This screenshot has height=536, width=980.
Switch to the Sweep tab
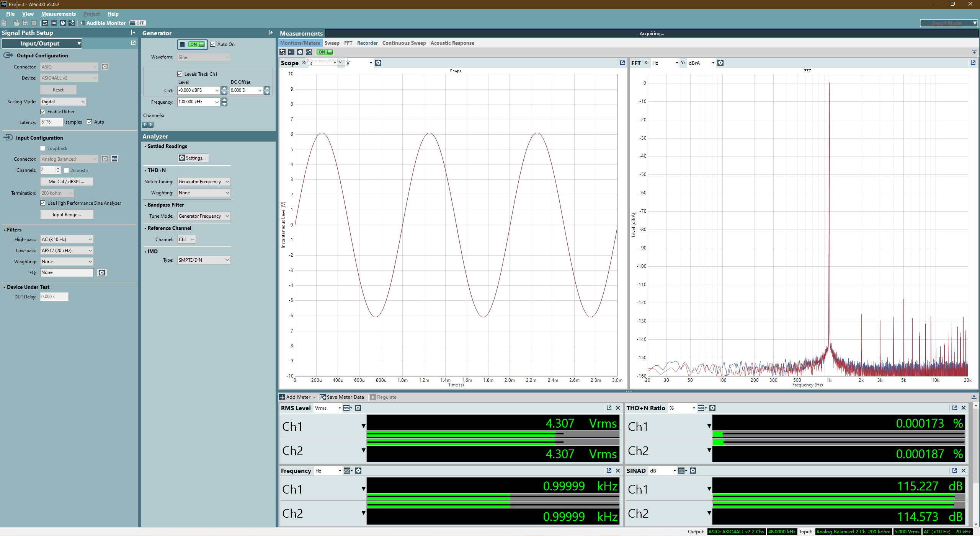click(332, 43)
